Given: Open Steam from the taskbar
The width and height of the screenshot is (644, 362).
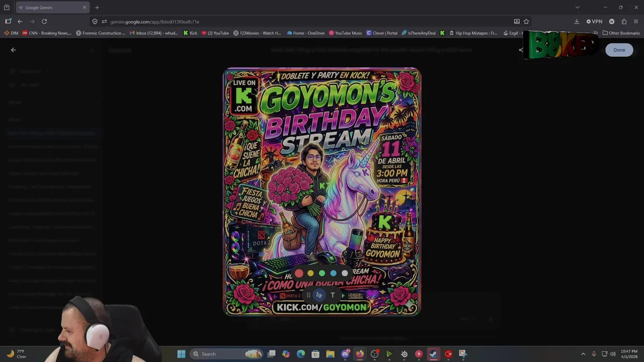Looking at the screenshot, I should [x=433, y=354].
